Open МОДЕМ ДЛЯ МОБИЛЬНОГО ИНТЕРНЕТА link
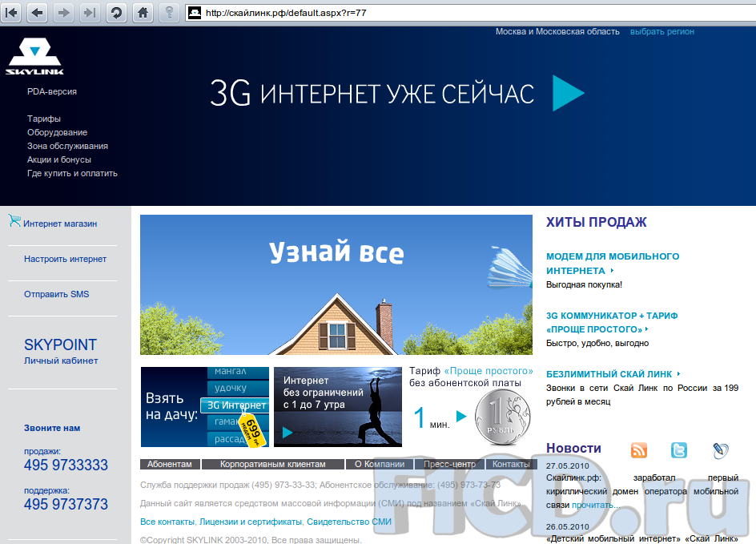 tap(613, 264)
